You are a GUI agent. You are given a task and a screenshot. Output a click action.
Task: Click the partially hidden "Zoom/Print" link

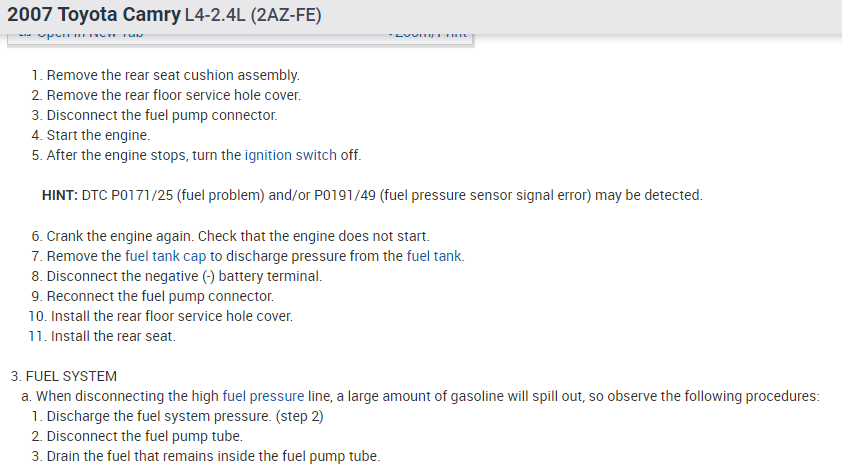(x=427, y=35)
